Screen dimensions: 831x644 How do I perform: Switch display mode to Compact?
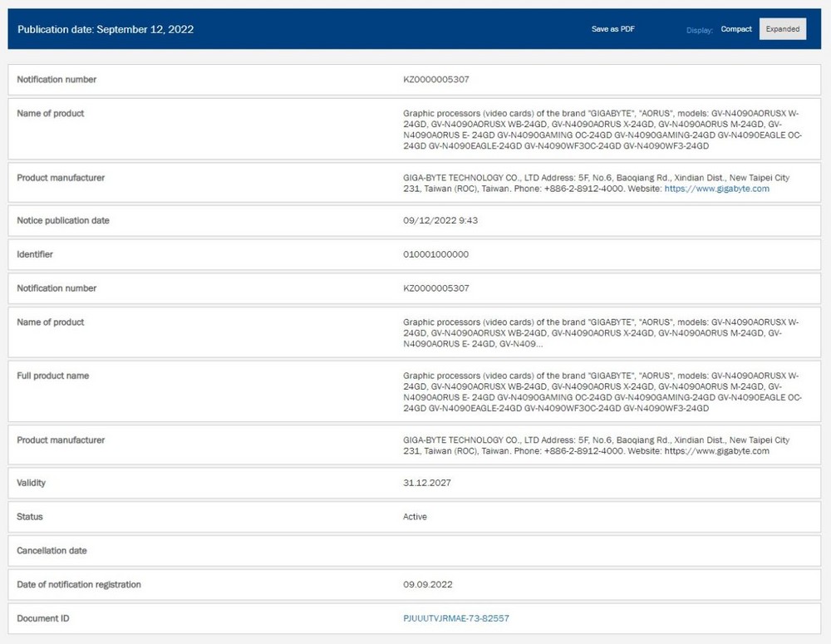coord(736,29)
